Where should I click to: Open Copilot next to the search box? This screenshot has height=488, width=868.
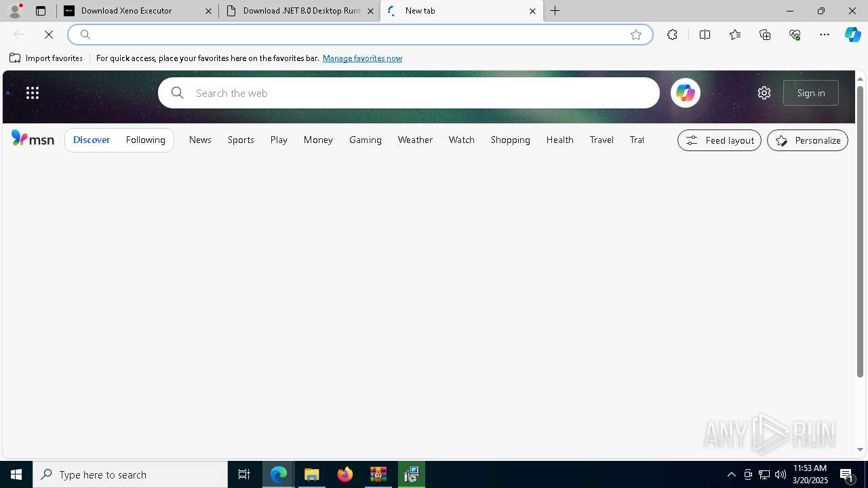pos(686,93)
